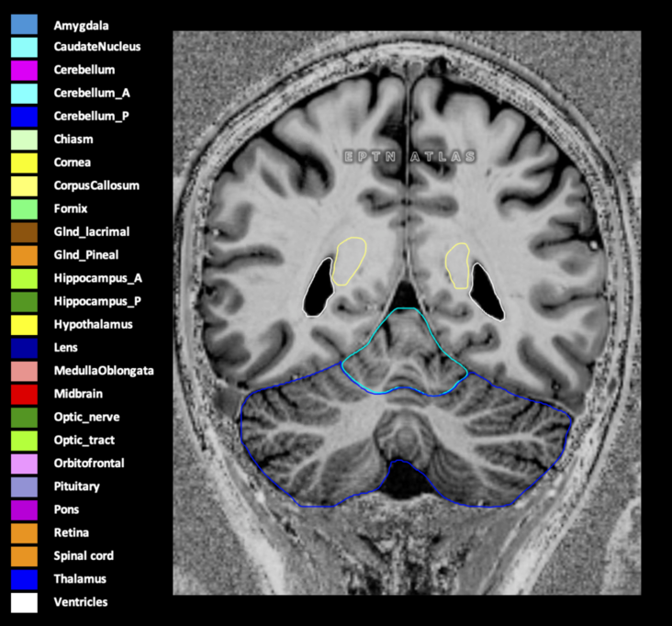Select the brown Glnd_lacrimal swatch
This screenshot has width=672, height=626.
tap(24, 232)
